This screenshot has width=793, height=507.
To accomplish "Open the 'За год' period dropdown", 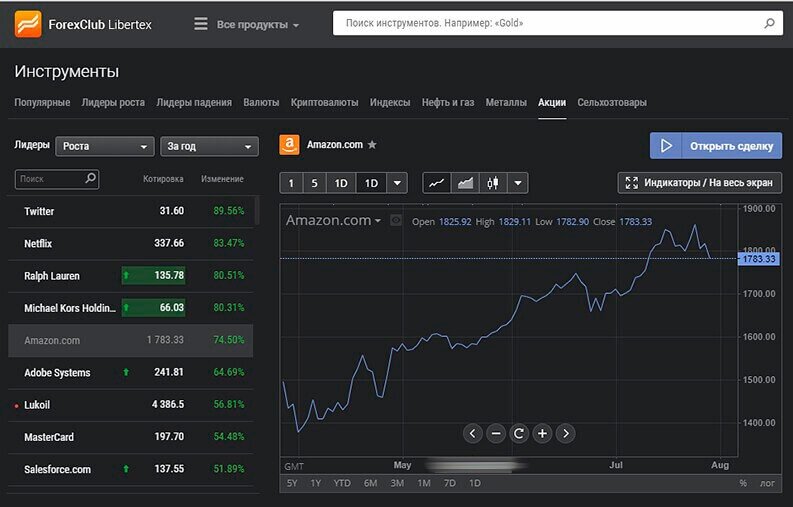I will [x=209, y=146].
